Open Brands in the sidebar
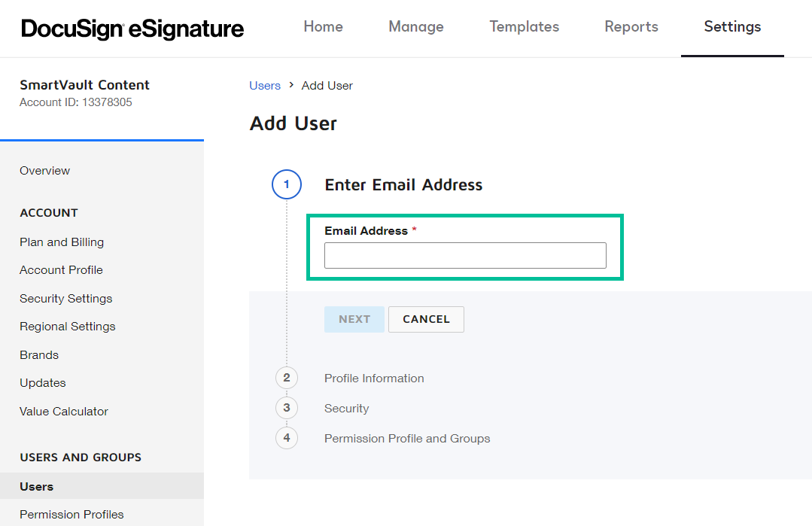 point(39,355)
